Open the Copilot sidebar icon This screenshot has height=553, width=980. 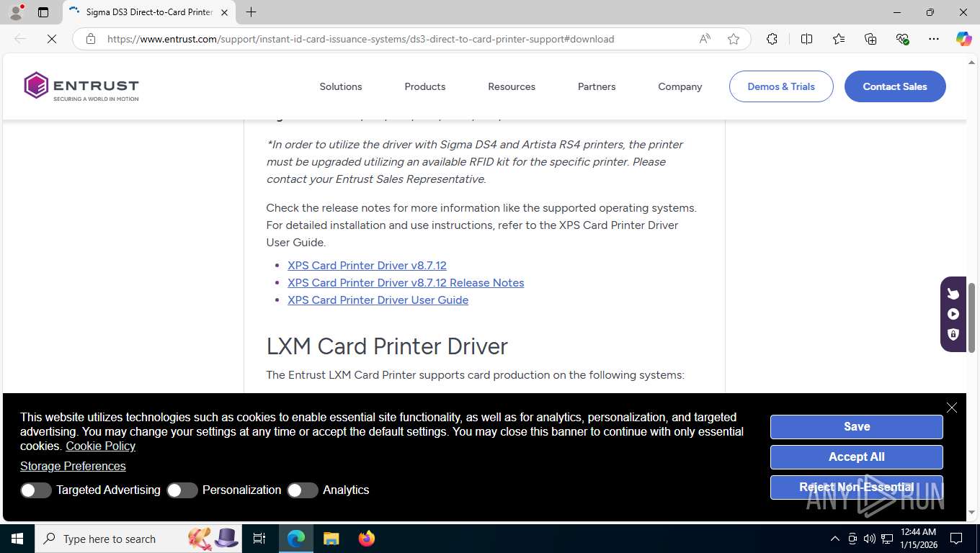963,39
